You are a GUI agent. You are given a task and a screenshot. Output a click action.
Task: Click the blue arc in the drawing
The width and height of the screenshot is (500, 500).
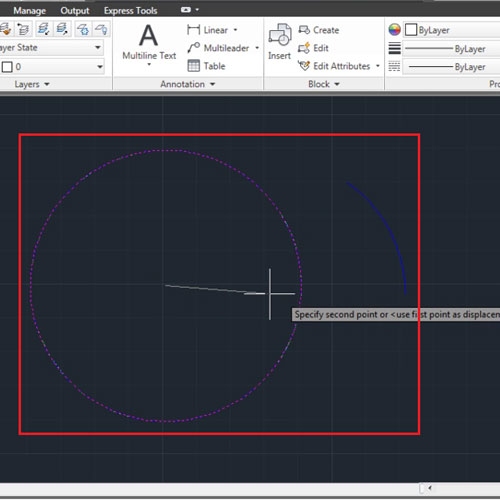tap(390, 229)
